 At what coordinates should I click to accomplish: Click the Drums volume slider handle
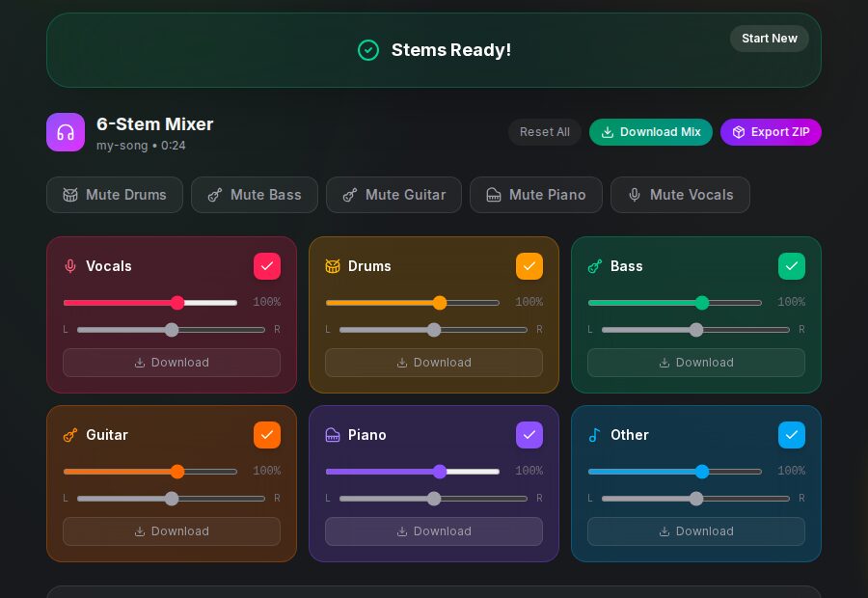coord(440,303)
